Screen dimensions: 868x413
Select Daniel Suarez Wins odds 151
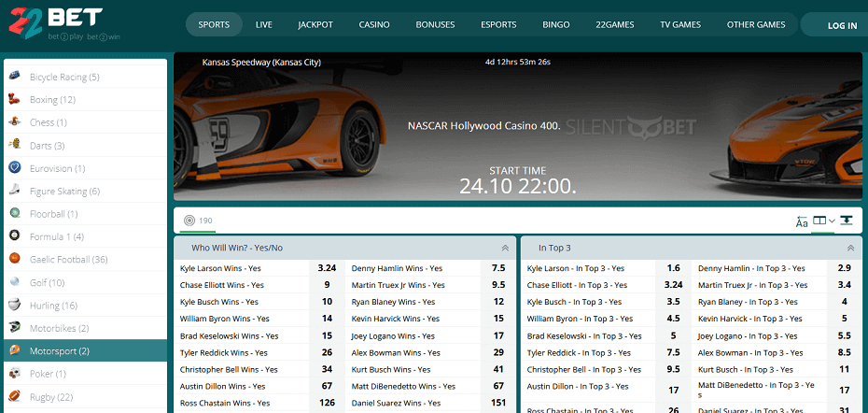tap(498, 403)
